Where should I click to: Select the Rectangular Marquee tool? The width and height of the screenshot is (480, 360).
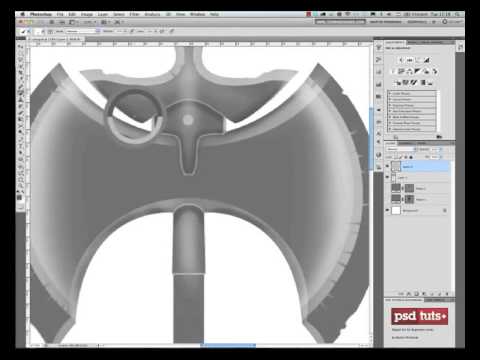click(x=21, y=53)
